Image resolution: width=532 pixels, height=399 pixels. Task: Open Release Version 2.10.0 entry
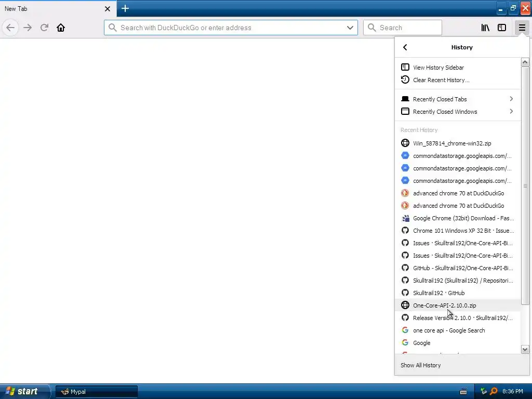[458, 318]
